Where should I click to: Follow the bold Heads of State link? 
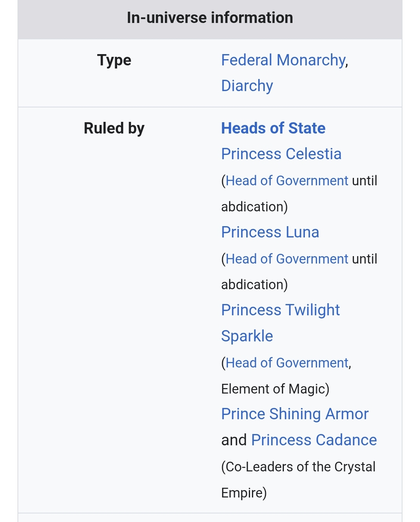coord(273,128)
